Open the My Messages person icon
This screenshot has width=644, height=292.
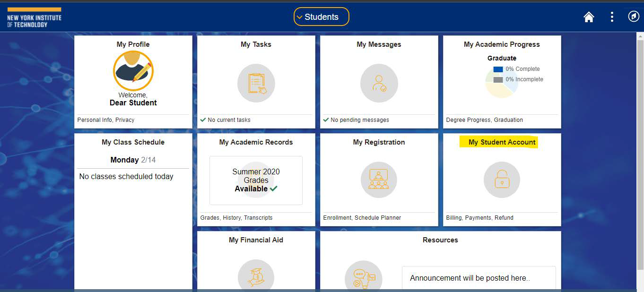pyautogui.click(x=379, y=83)
